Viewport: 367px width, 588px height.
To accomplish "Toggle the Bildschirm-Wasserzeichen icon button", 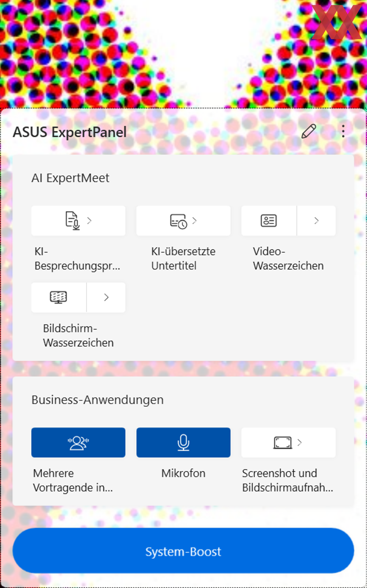I will [x=58, y=297].
